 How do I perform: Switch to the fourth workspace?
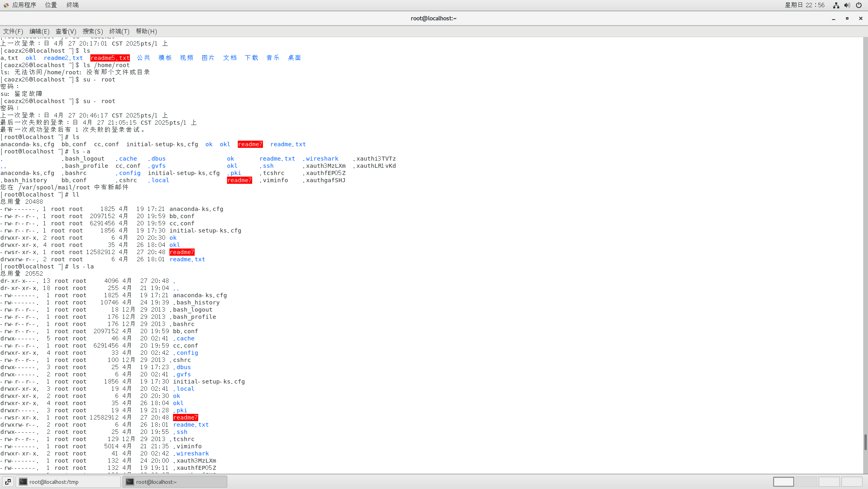(852, 482)
